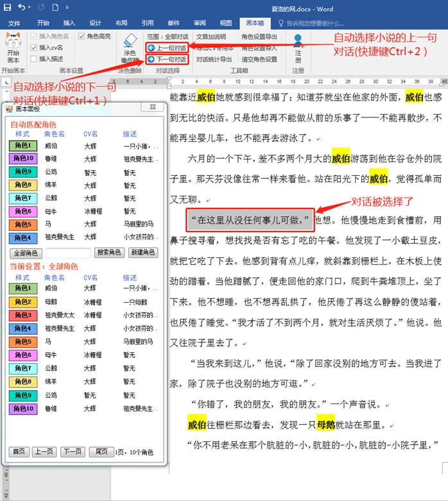Switch to the 开始 ribbon tab
Viewport: 448px width, 501px height.
tap(43, 23)
